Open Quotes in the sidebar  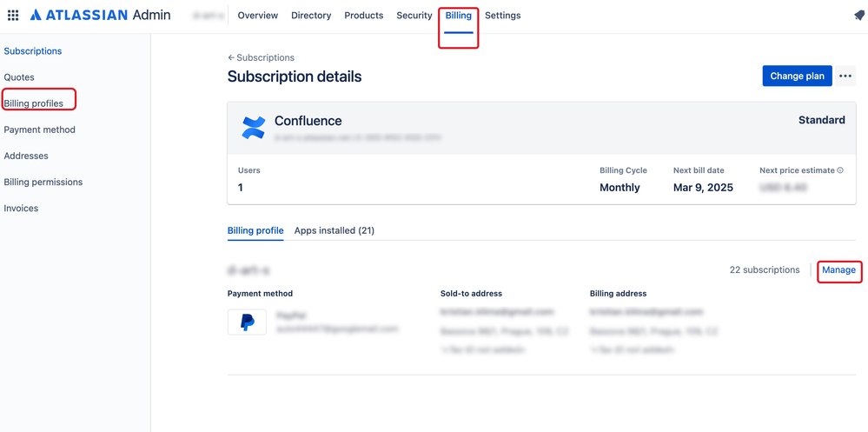click(x=19, y=77)
